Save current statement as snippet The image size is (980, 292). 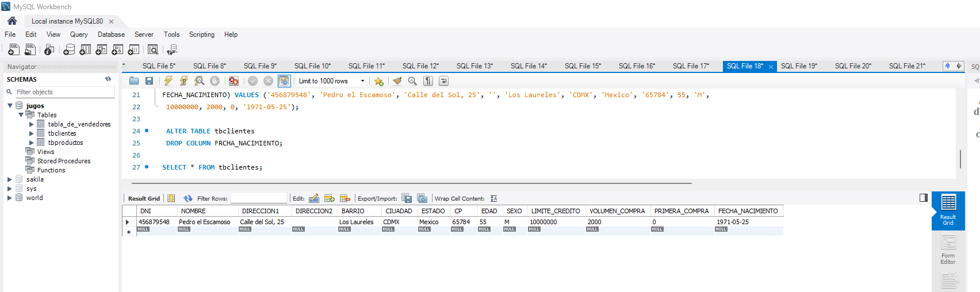coord(378,81)
